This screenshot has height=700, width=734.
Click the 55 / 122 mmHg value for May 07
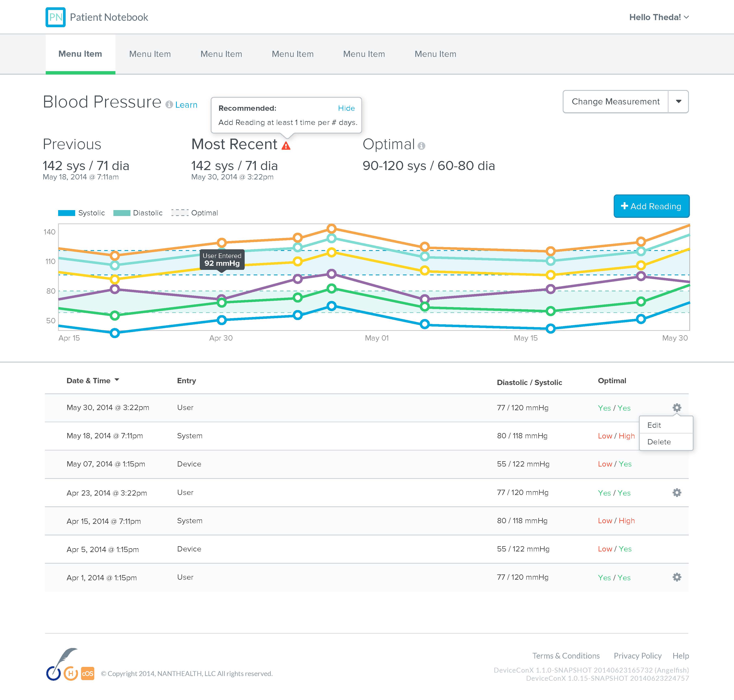point(523,464)
